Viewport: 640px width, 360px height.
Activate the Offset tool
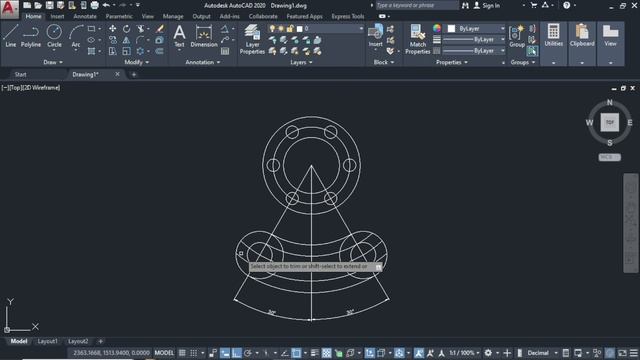click(x=160, y=51)
